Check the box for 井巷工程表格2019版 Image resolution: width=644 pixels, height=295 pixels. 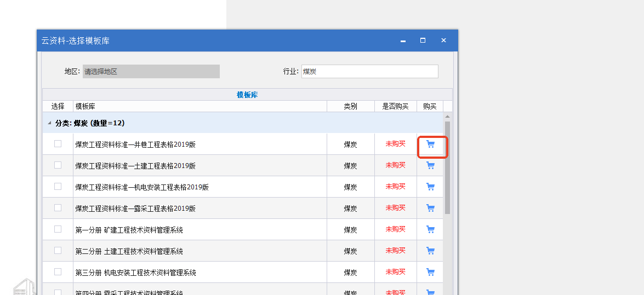(58, 144)
